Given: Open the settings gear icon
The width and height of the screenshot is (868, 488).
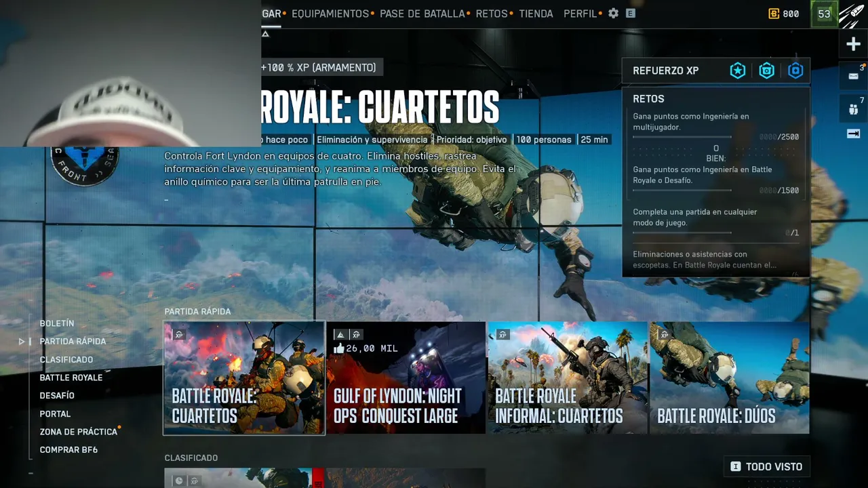Looking at the screenshot, I should (614, 14).
